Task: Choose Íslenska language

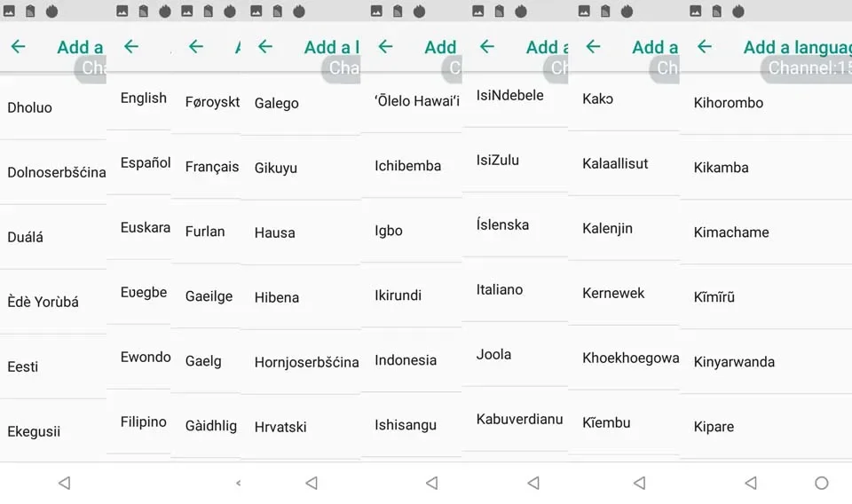Action: pos(515,224)
